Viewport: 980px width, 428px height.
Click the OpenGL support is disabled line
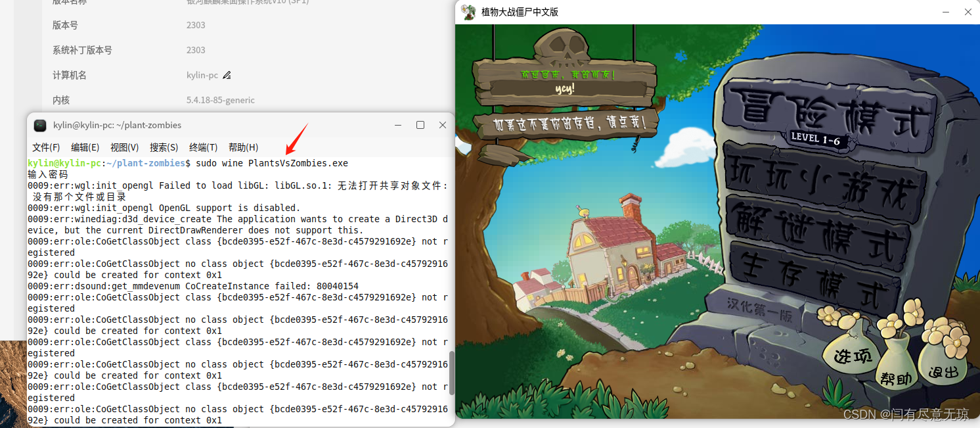click(x=164, y=208)
